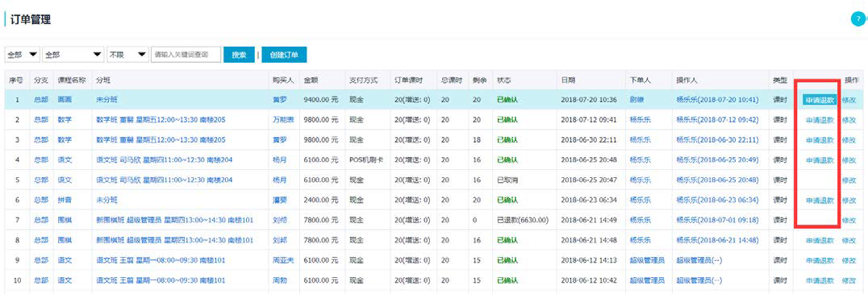
Task: Click the 日期 column header
Action: [567, 80]
